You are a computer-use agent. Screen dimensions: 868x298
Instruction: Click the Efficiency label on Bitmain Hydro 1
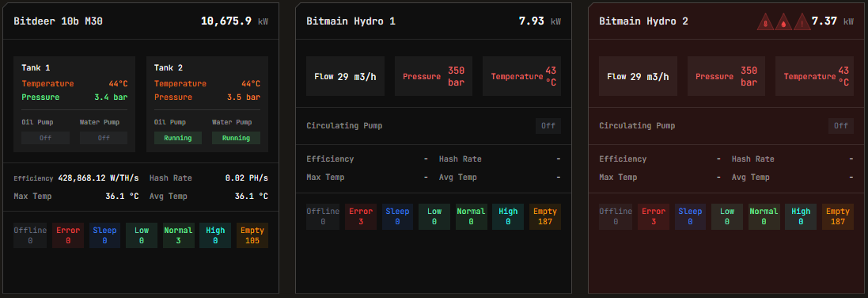(x=330, y=159)
